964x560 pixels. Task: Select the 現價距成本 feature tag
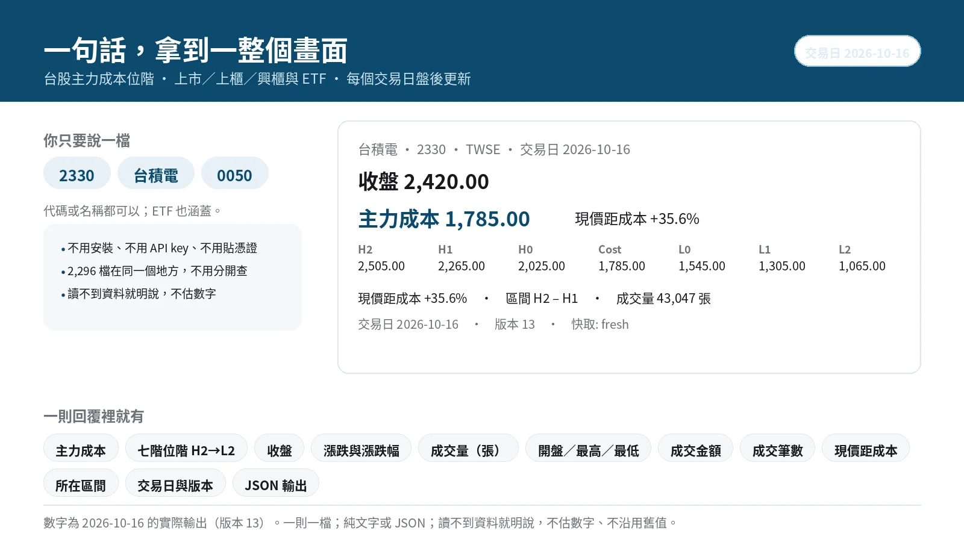[866, 448]
